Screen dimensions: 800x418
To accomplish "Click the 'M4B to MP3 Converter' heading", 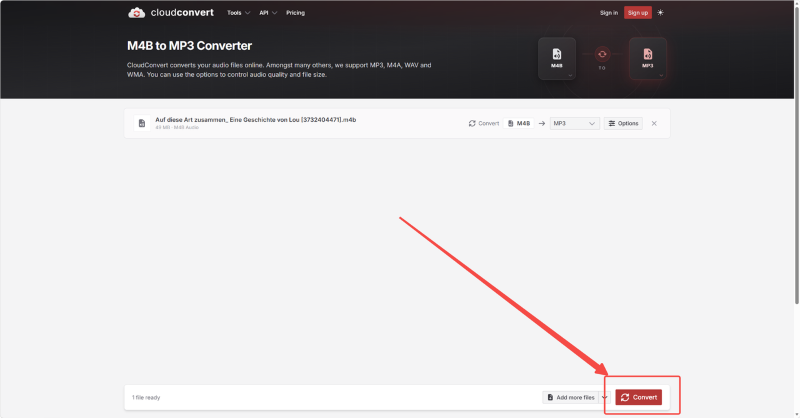I will 189,46.
